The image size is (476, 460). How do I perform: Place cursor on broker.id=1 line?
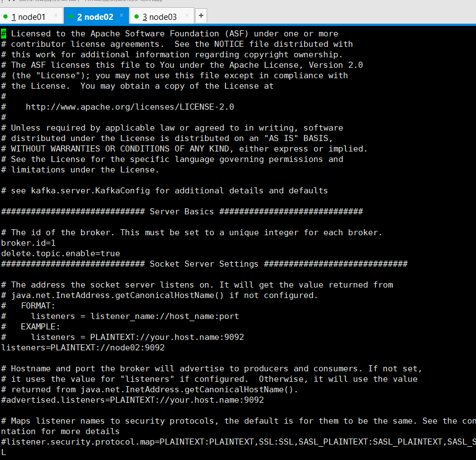pos(28,243)
